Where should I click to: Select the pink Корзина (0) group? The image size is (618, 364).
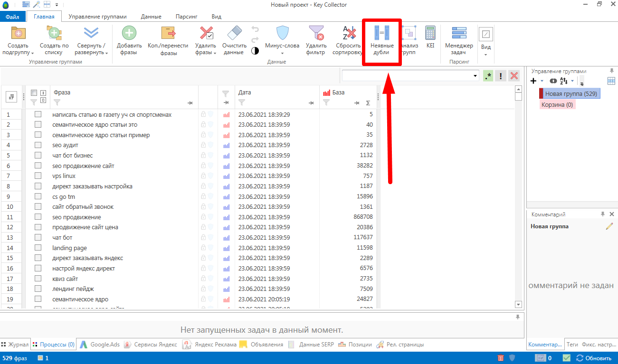tap(558, 104)
